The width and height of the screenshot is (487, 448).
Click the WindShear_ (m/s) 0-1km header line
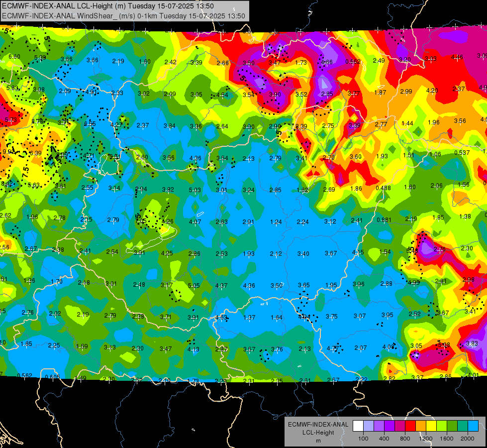click(123, 16)
